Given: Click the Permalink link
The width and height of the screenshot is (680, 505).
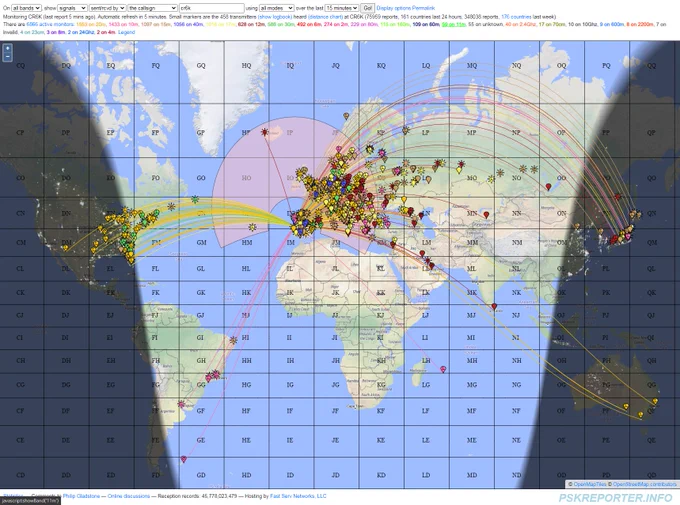Looking at the screenshot, I should 423,8.
